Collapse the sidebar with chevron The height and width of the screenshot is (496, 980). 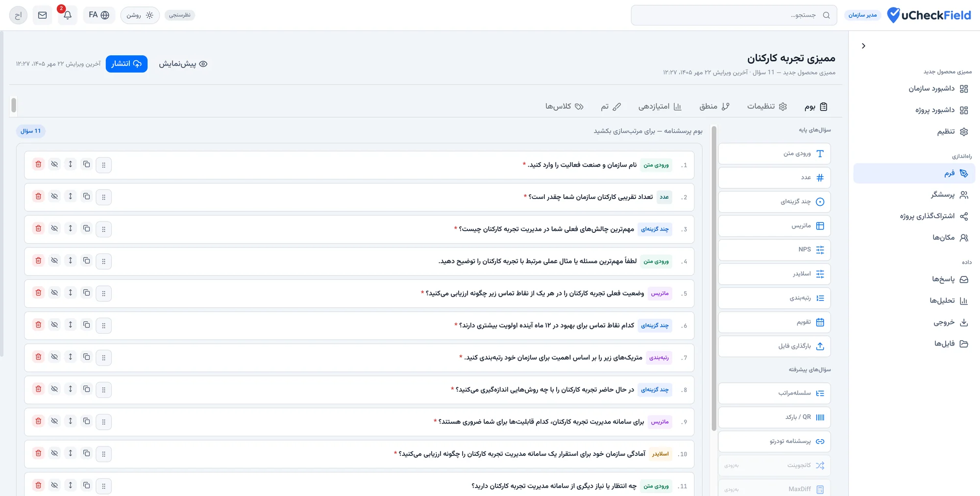pyautogui.click(x=863, y=46)
